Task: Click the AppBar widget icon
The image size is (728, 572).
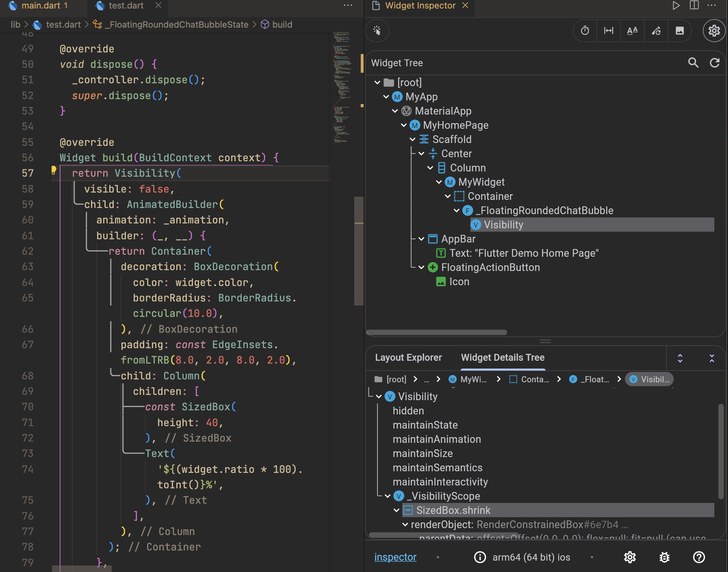Action: tap(433, 239)
